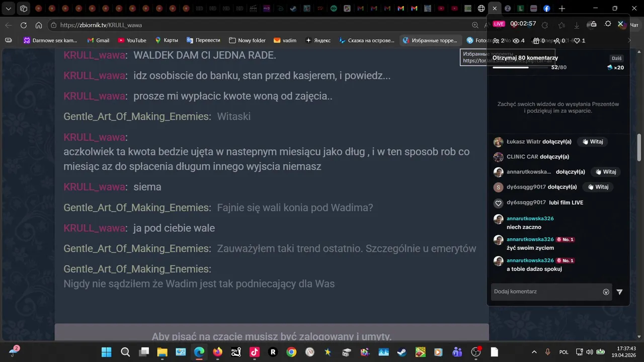Open the YouTube bookmark
This screenshot has height=362, width=644.
132,40
